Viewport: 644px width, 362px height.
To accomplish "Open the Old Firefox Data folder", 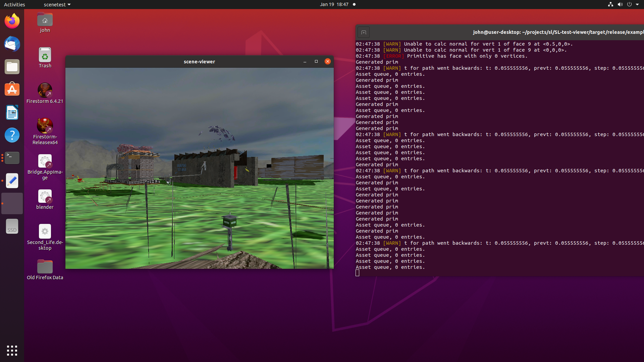I will (45, 266).
